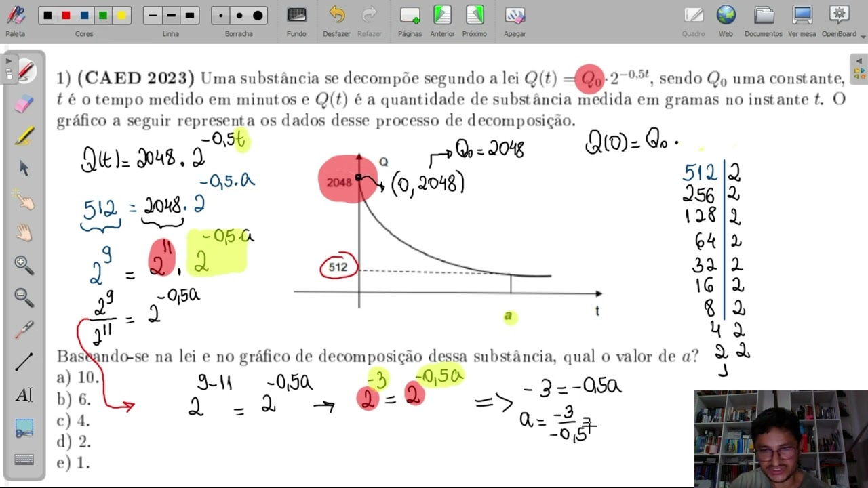Open the virtual keyboard
Image resolution: width=868 pixels, height=488 pixels.
(24, 460)
